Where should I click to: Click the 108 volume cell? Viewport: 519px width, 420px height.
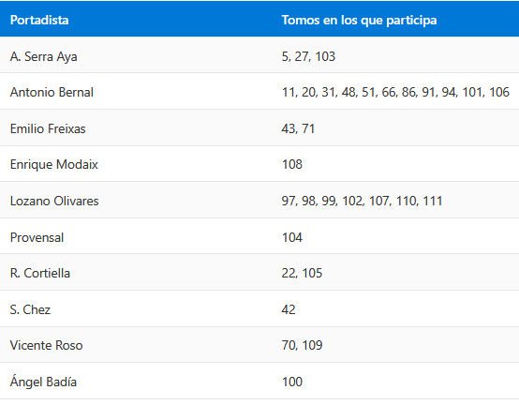pos(292,165)
